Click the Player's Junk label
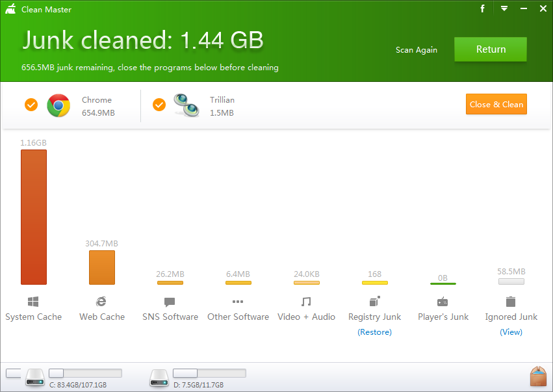The image size is (553, 392). pyautogui.click(x=443, y=317)
